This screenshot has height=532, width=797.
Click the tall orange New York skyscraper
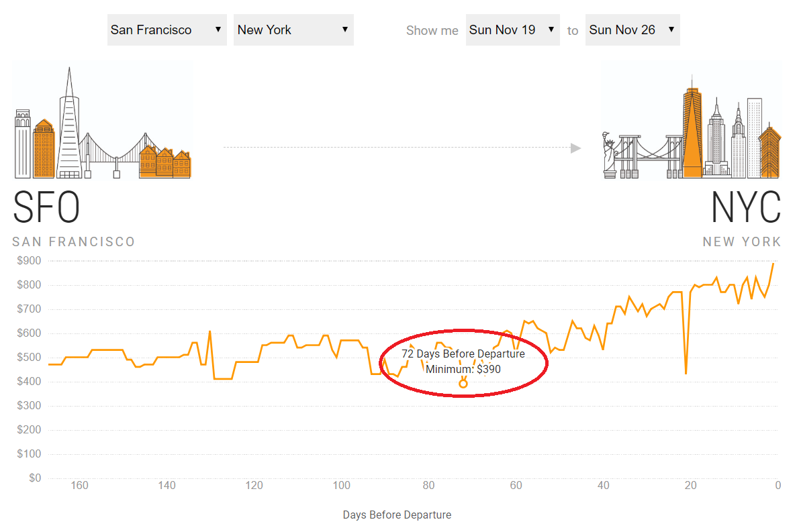pyautogui.click(x=692, y=131)
